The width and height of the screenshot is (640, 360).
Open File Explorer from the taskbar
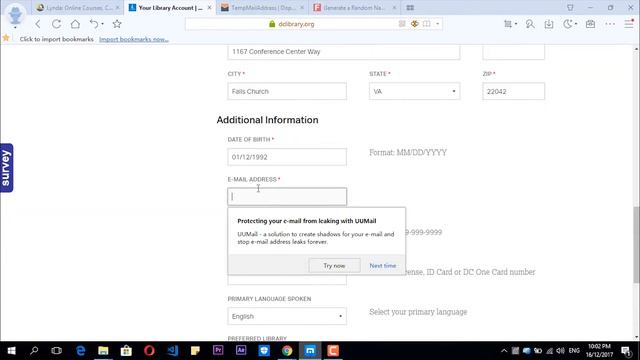(103, 351)
